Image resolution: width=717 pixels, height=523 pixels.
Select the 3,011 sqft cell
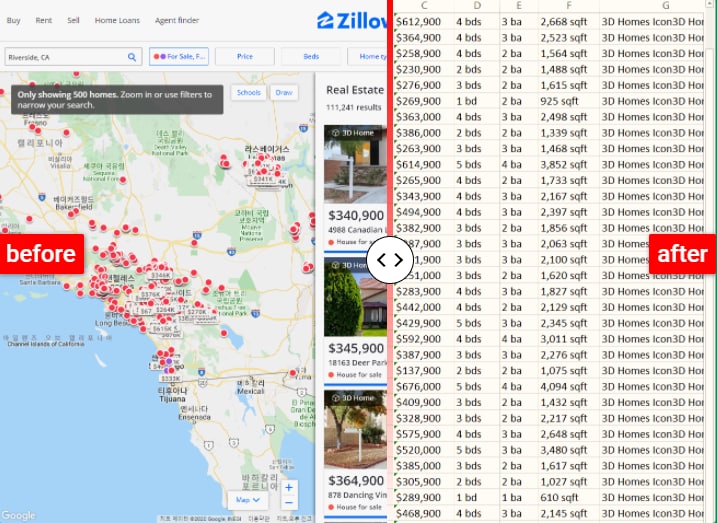pos(568,339)
